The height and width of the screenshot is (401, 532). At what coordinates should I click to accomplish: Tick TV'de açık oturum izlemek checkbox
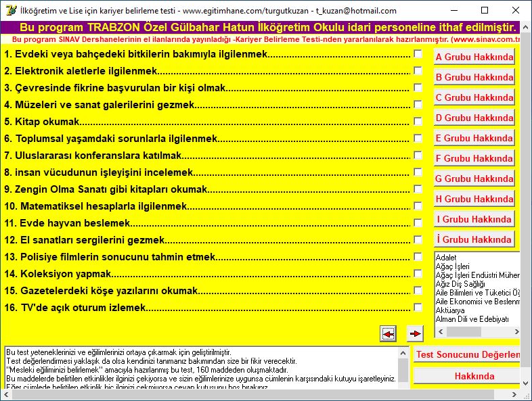point(418,307)
